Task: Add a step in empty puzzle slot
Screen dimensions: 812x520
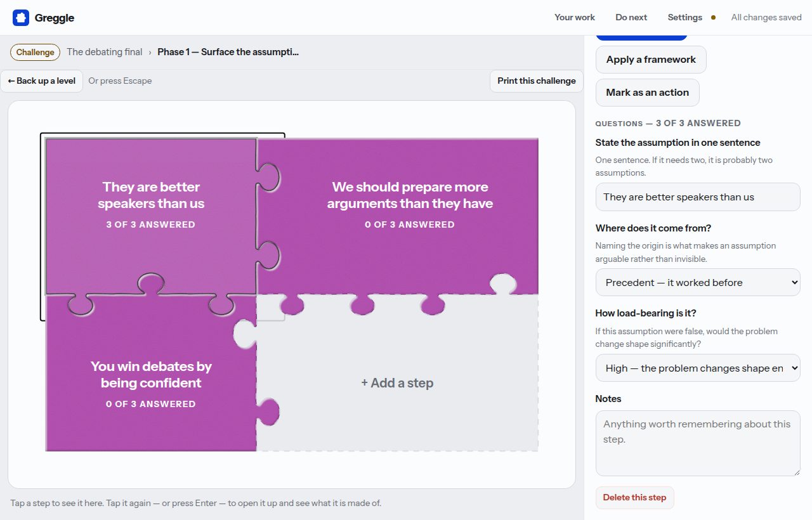Action: (397, 383)
